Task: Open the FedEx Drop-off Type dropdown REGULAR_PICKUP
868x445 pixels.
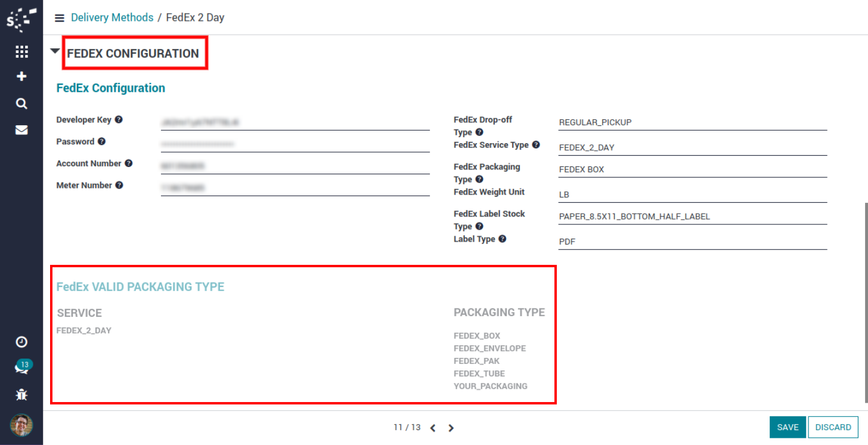Action: [693, 122]
